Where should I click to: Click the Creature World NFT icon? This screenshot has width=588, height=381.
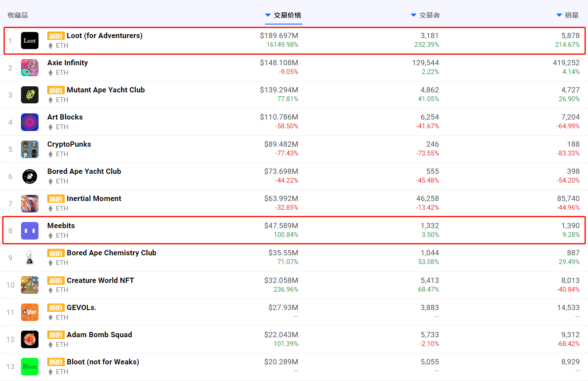30,285
